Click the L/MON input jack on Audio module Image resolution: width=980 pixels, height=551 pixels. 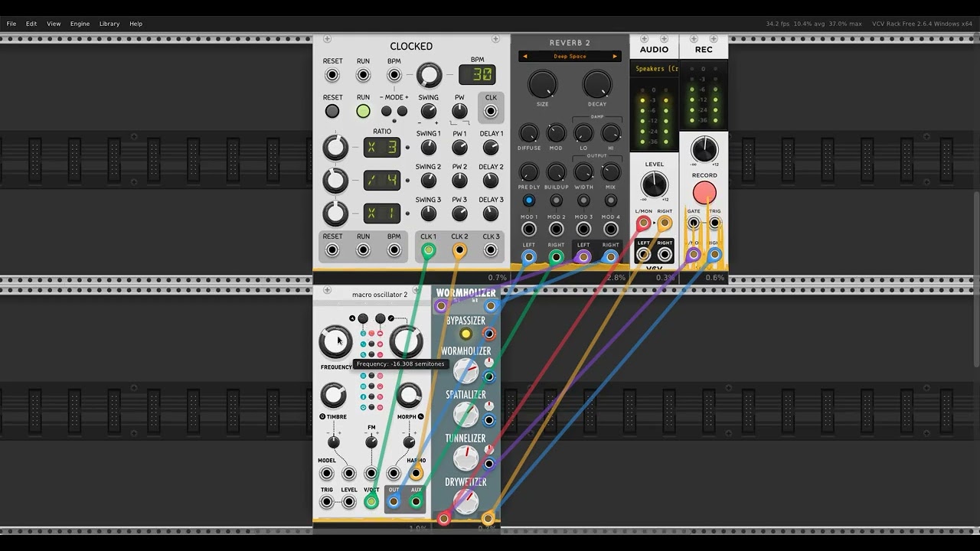point(643,223)
